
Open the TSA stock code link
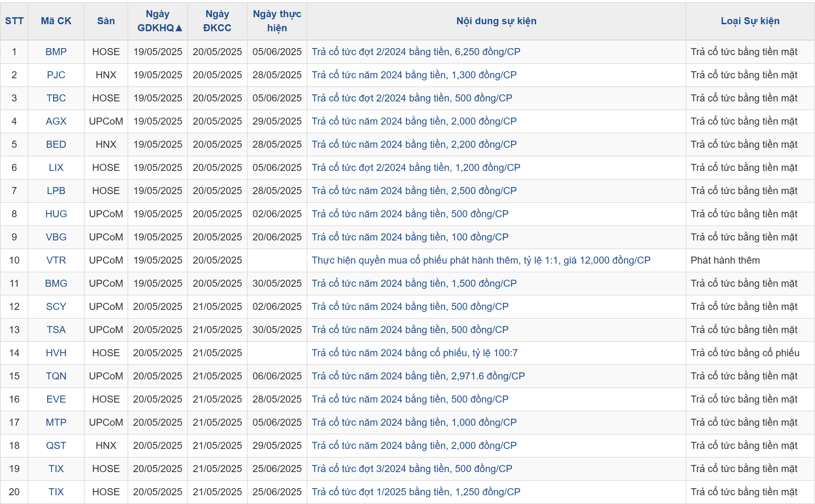[56, 330]
